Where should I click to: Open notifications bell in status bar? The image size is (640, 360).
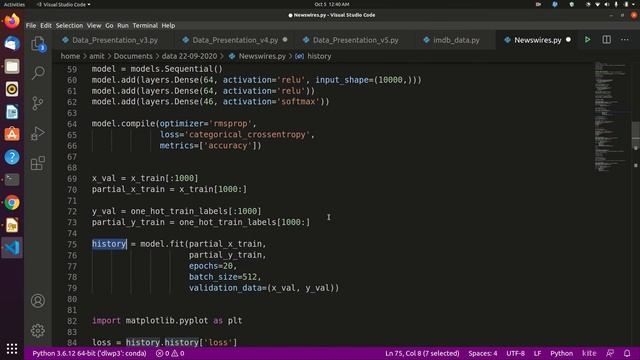tap(627, 353)
